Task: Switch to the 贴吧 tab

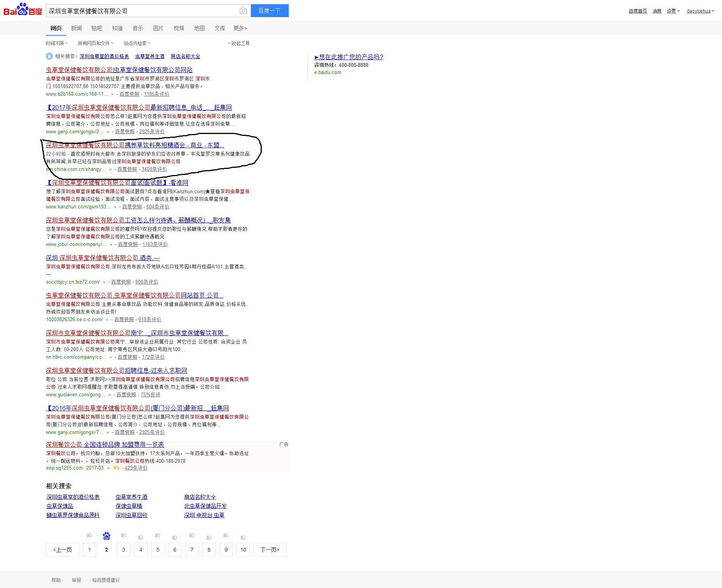Action: pyautogui.click(x=97, y=28)
